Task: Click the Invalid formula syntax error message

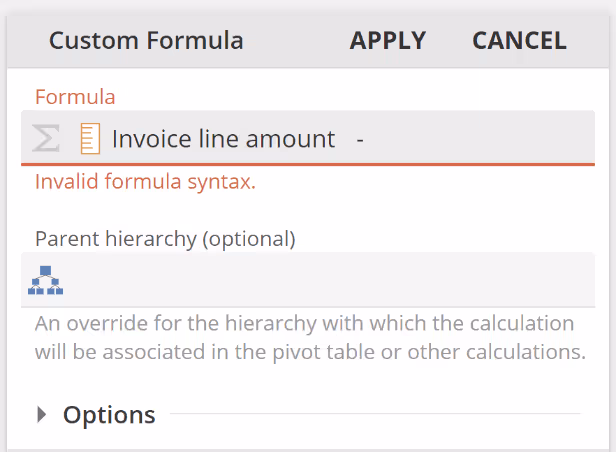Action: pos(145,182)
